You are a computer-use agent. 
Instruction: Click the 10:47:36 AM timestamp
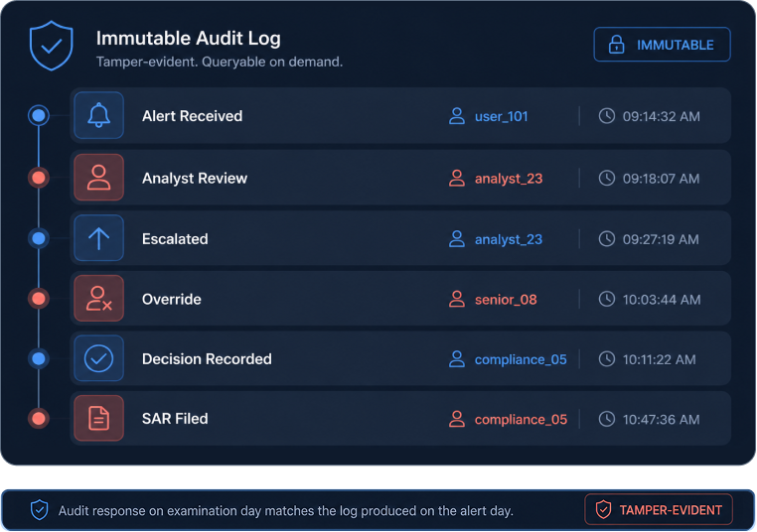[x=661, y=419]
